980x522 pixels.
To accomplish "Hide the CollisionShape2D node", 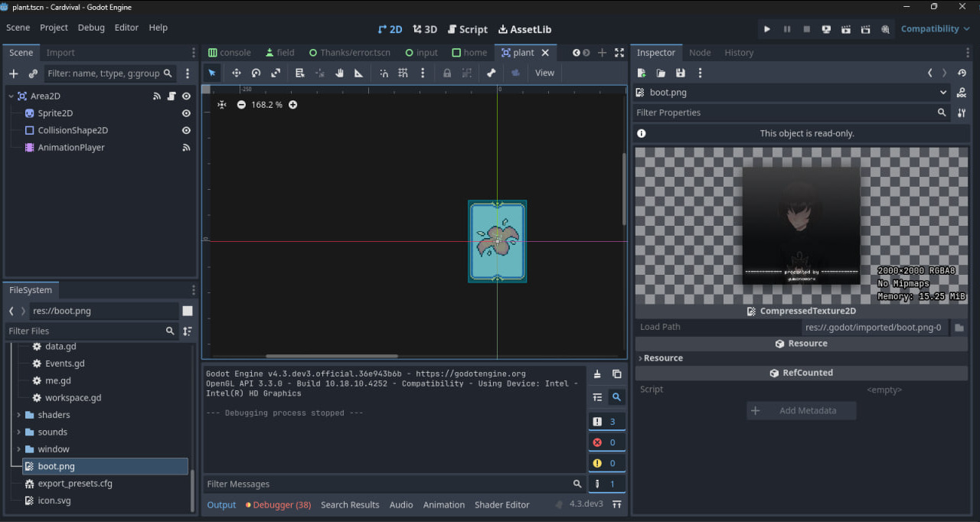I will (186, 130).
